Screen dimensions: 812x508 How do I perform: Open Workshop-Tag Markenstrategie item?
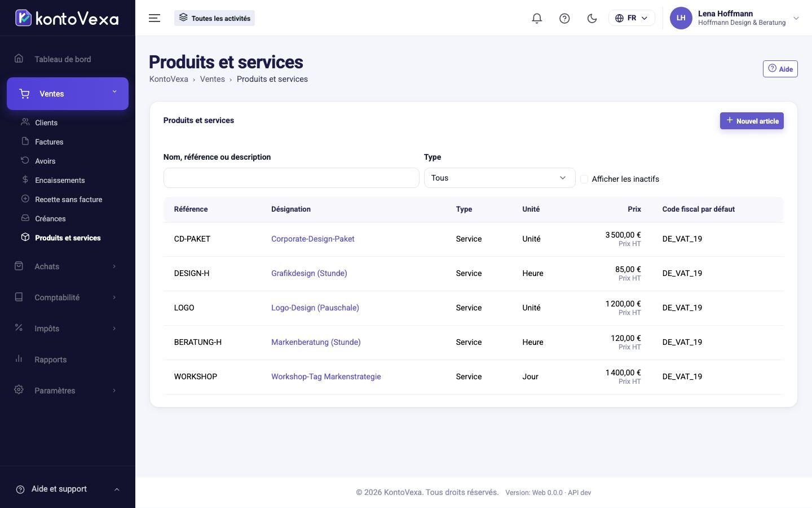326,376
